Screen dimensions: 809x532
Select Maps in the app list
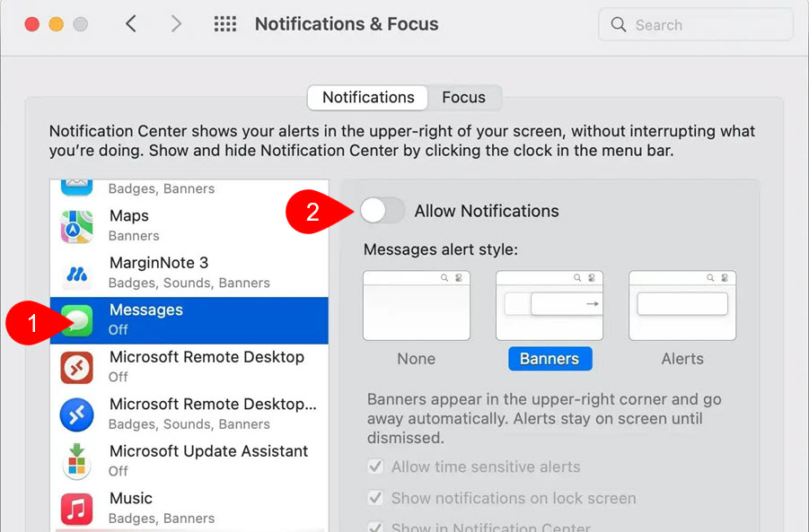(189, 226)
